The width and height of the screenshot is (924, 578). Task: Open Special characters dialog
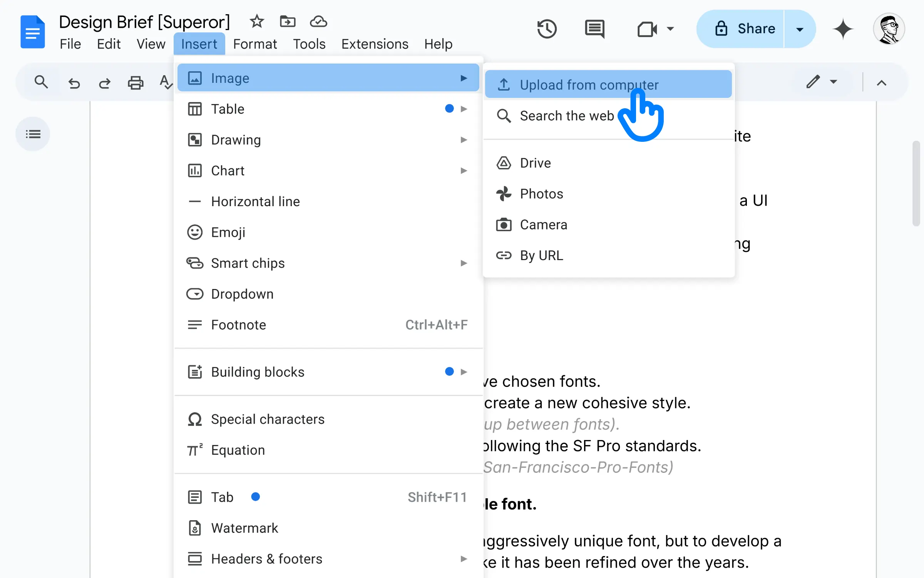coord(328,419)
